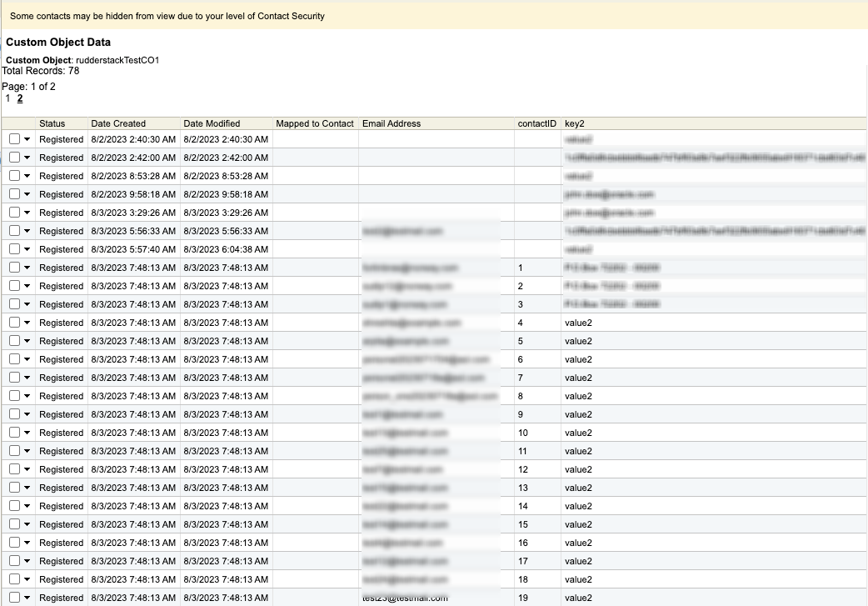
Task: Check the record created 8/3/2023 3:29:26 AM
Action: [14, 213]
